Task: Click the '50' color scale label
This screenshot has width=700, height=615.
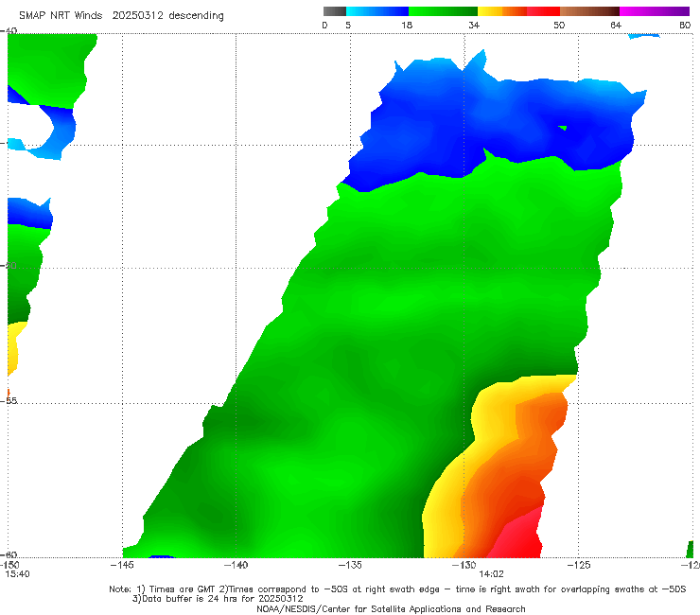Action: point(559,25)
